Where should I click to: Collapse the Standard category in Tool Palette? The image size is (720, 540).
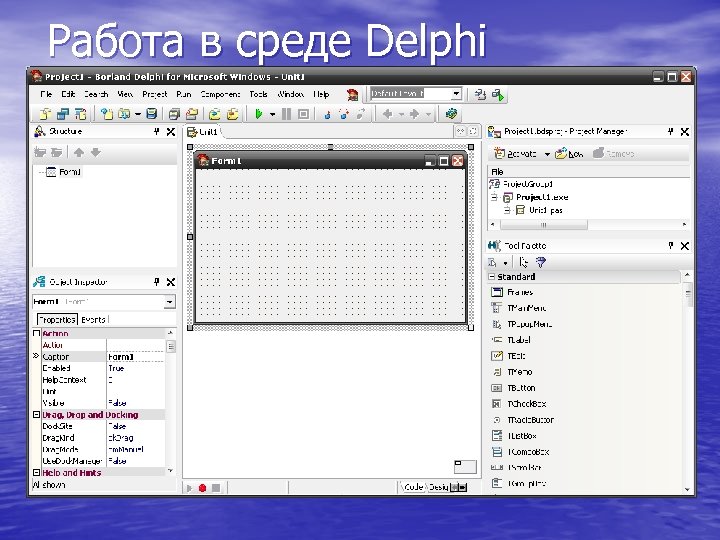491,276
